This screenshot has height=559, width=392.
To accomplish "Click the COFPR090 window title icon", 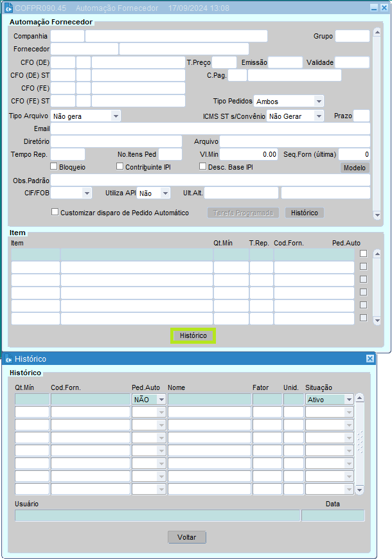I will [x=8, y=7].
